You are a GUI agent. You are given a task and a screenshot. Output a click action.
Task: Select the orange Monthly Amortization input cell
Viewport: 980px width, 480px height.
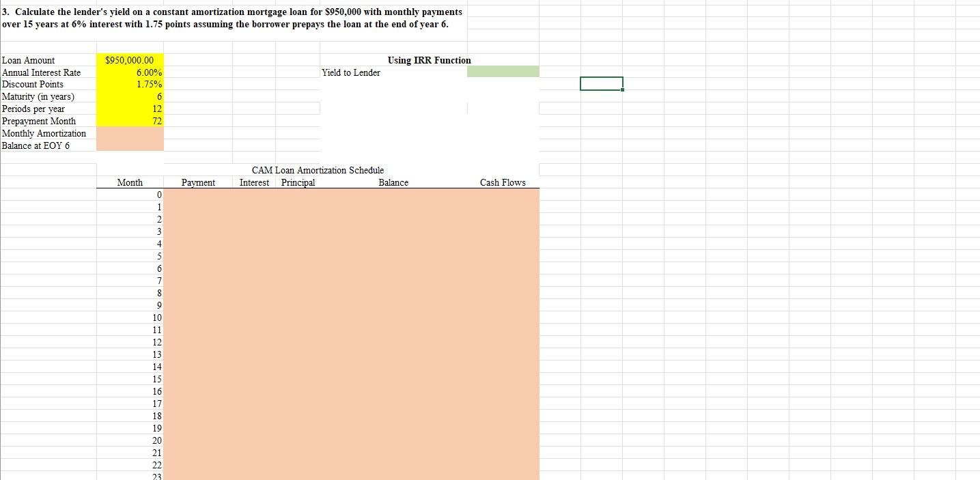pyautogui.click(x=131, y=133)
